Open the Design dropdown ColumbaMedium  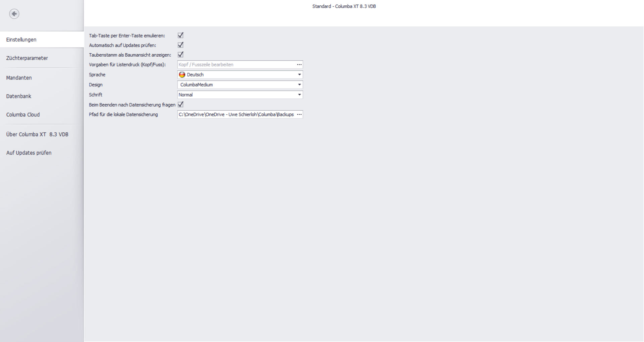[x=240, y=85]
